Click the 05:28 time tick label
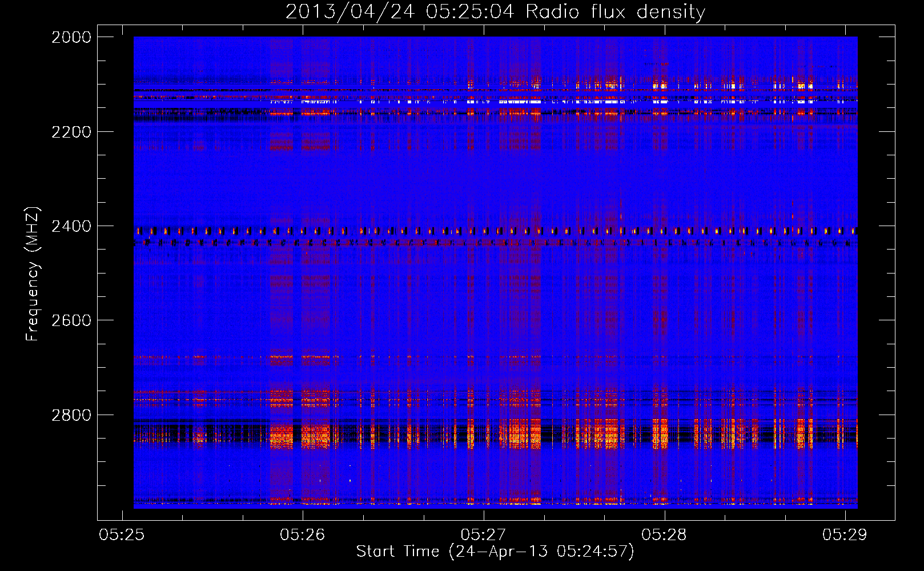The image size is (924, 571). [x=664, y=534]
